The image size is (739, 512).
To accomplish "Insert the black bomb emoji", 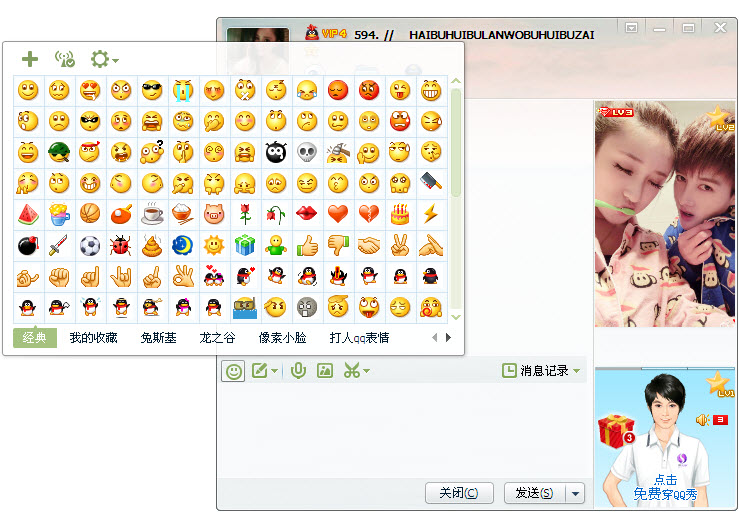I will coord(28,246).
